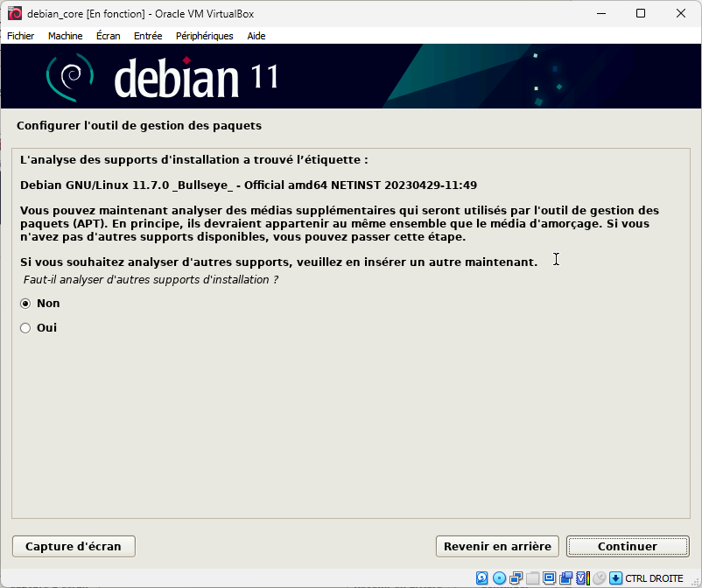Click the 'Configurer l'outil de gestion des paquets' heading

pos(139,126)
